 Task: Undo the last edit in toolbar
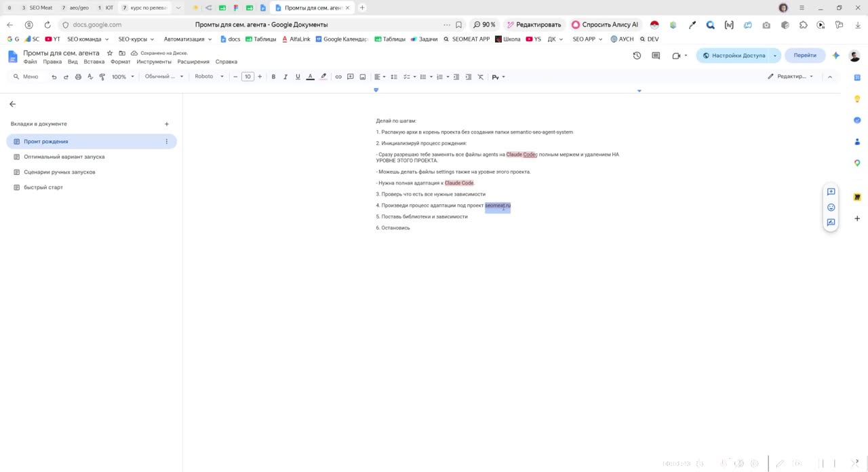click(54, 77)
